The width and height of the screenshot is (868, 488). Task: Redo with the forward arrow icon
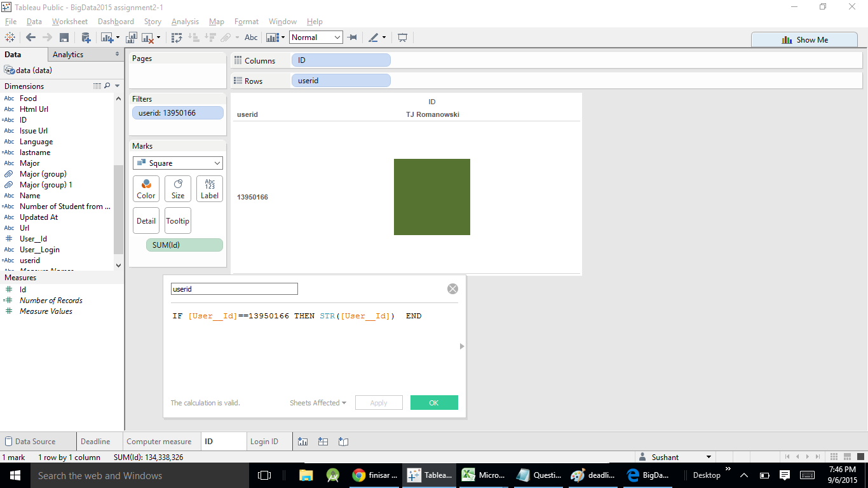(x=47, y=37)
